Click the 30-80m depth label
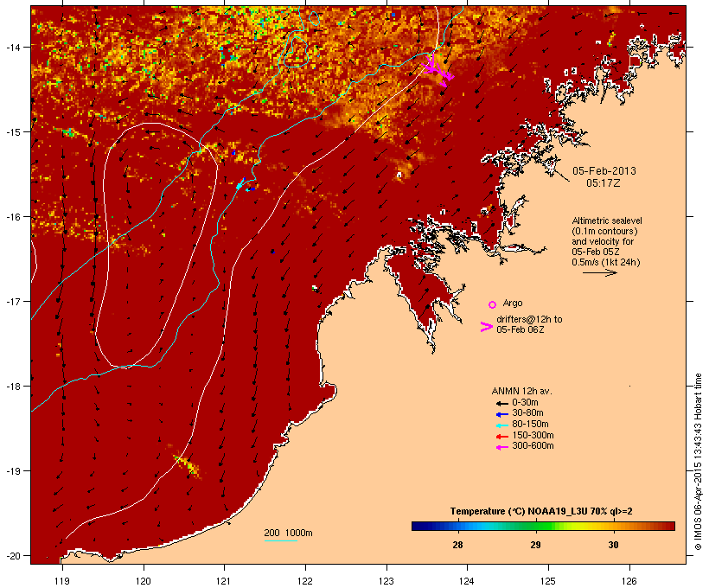Screen dimensions: 709x588 click(527, 413)
